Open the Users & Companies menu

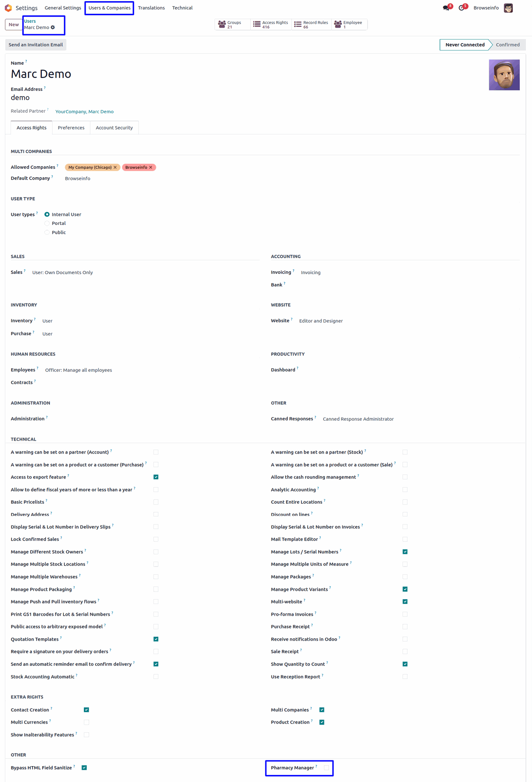109,8
